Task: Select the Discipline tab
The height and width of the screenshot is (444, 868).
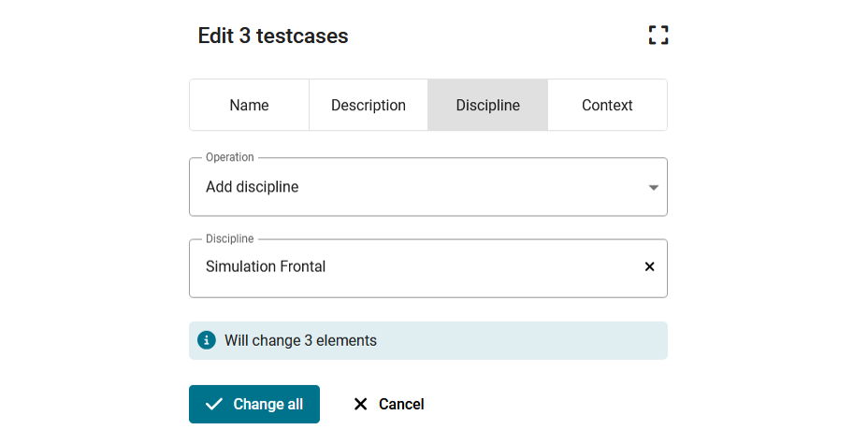Action: click(487, 105)
